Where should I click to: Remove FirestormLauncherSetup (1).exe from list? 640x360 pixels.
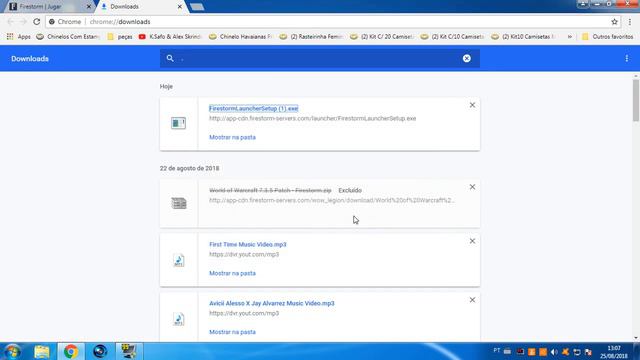click(472, 105)
